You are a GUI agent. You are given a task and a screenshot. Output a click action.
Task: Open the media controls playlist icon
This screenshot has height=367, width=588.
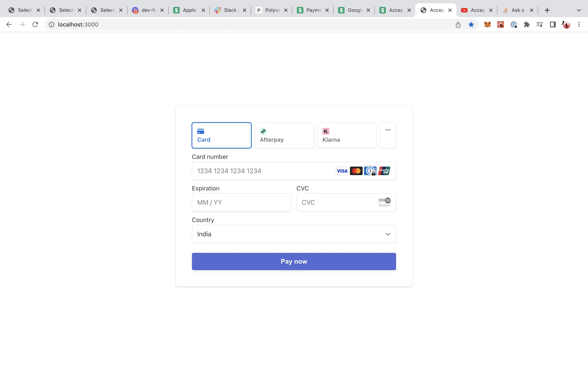pyautogui.click(x=539, y=24)
